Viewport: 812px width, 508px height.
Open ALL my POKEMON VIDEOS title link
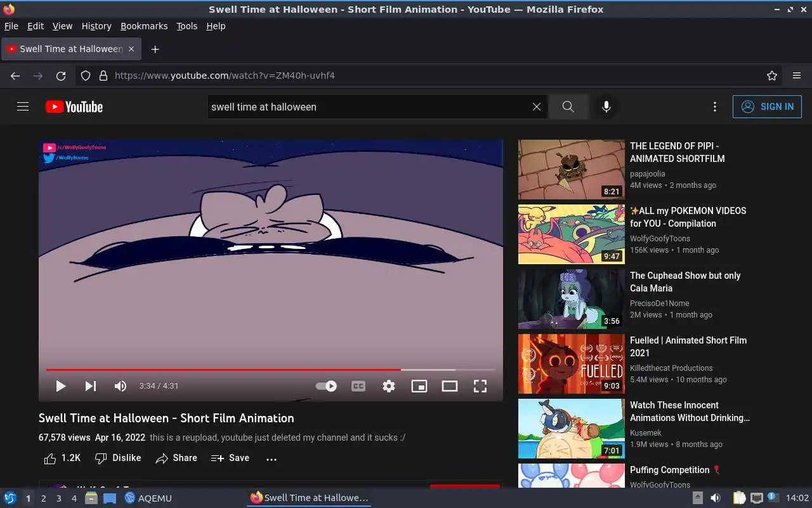[x=688, y=217]
